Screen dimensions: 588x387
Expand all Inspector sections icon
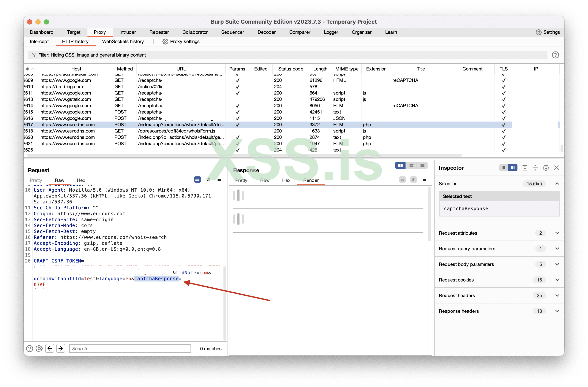pyautogui.click(x=524, y=168)
